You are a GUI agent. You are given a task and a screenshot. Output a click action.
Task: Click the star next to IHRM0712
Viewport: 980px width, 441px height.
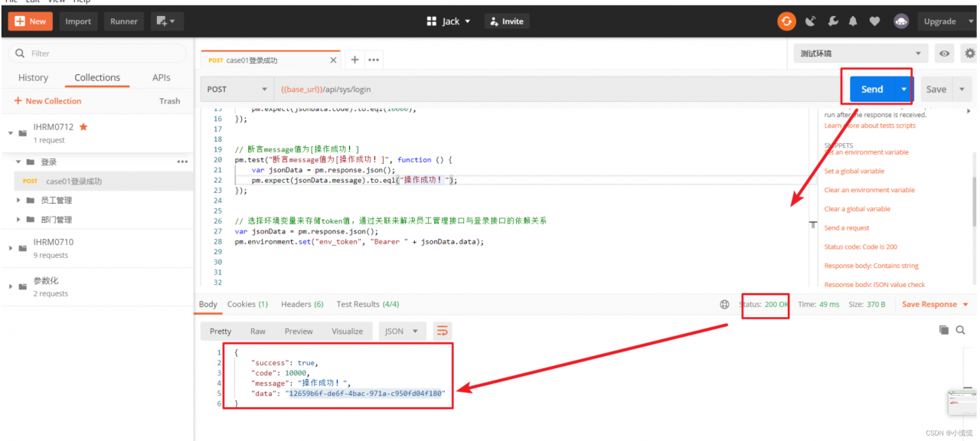click(x=83, y=126)
